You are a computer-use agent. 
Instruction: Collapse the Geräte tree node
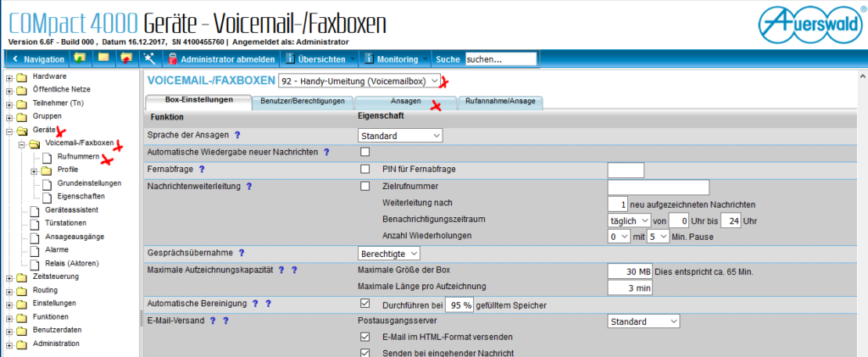click(9, 131)
